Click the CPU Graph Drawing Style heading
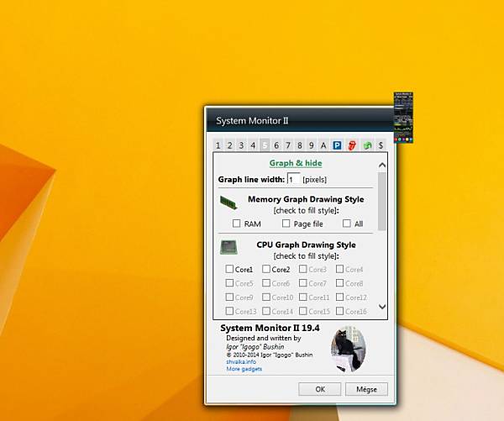 tap(306, 245)
